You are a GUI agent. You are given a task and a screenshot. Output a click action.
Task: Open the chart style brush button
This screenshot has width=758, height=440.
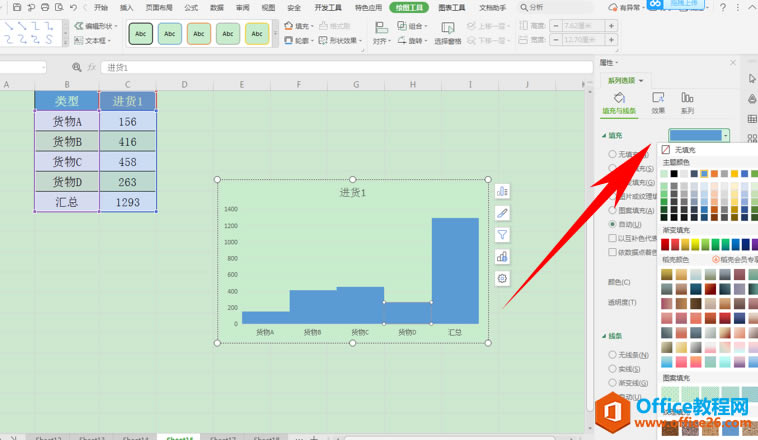[x=502, y=213]
